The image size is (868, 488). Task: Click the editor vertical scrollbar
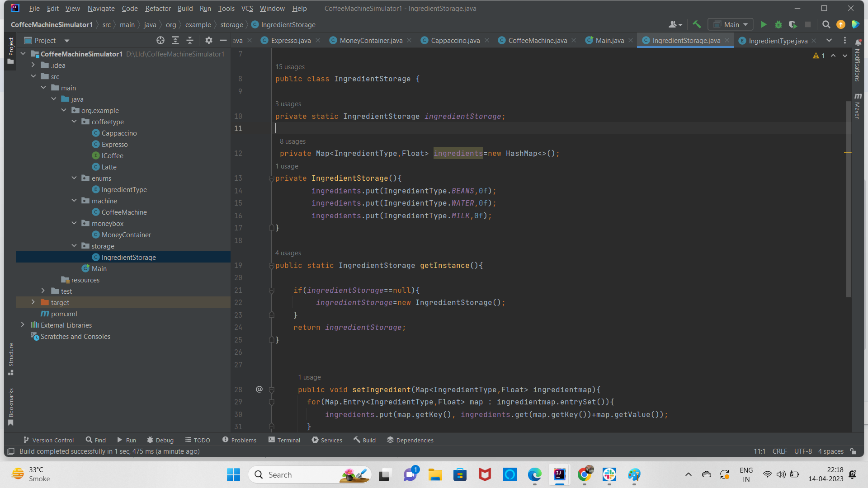(848, 199)
